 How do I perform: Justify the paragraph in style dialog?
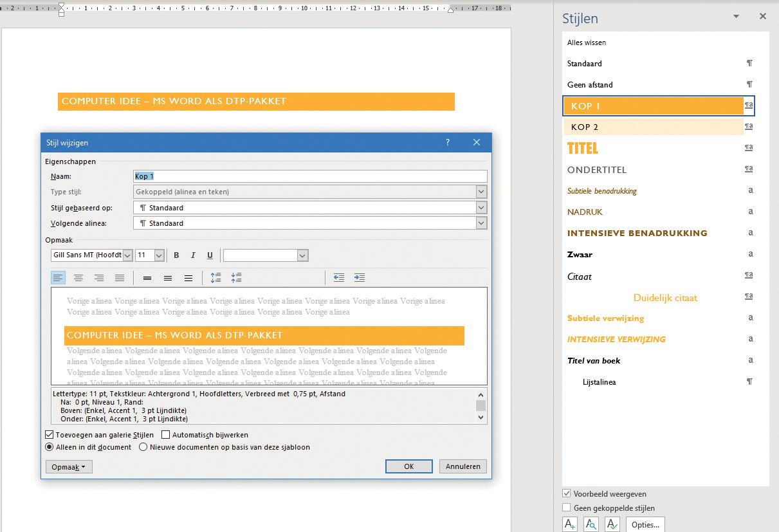pyautogui.click(x=120, y=278)
